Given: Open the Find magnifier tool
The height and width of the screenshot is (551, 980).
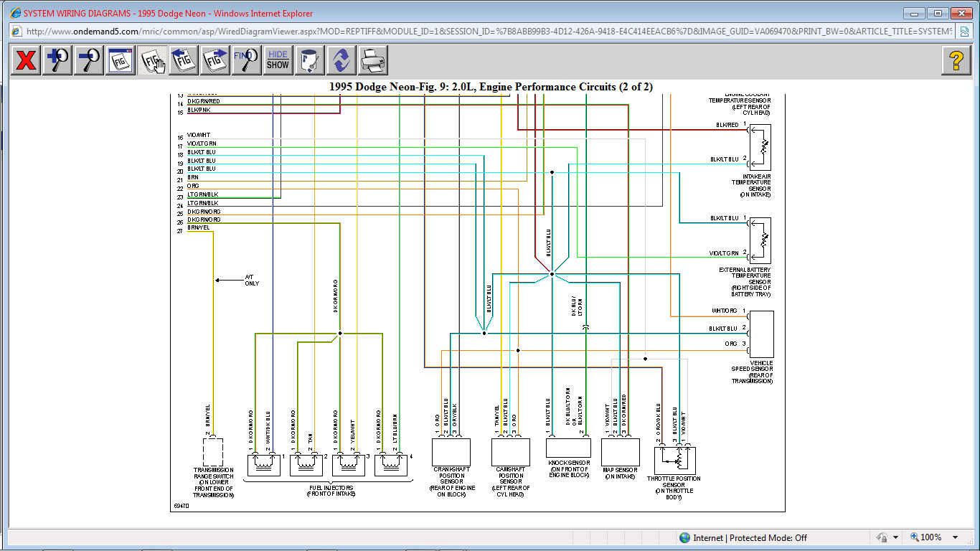Looking at the screenshot, I should click(x=246, y=60).
